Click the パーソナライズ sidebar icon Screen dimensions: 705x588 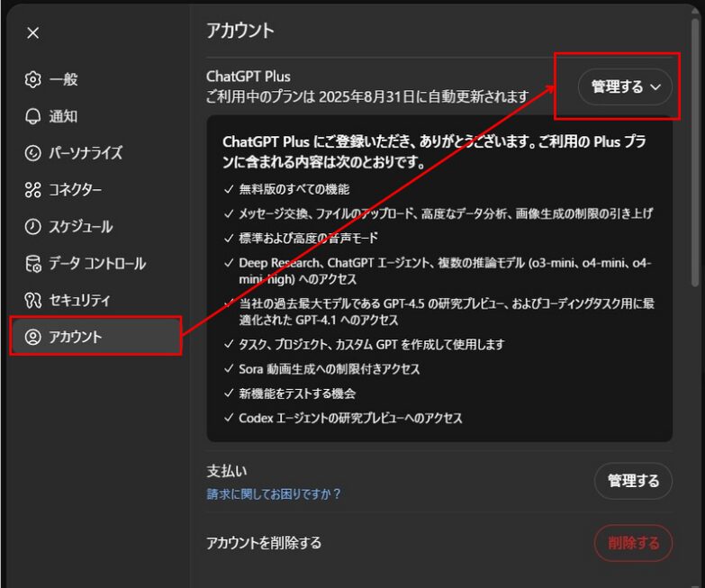click(x=32, y=153)
